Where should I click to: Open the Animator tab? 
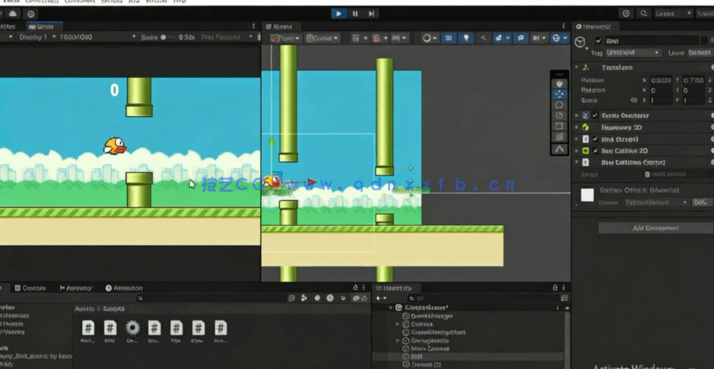pos(76,288)
